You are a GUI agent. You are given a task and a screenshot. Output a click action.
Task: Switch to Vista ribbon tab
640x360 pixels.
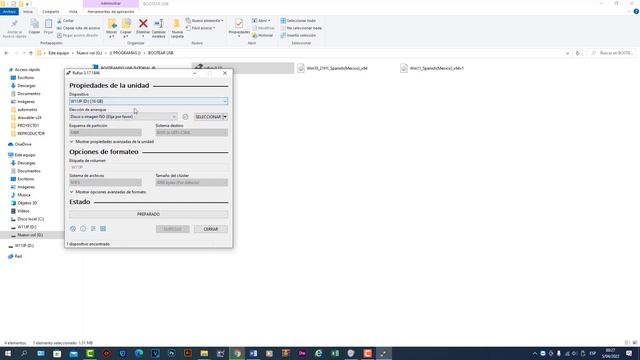[x=73, y=12]
